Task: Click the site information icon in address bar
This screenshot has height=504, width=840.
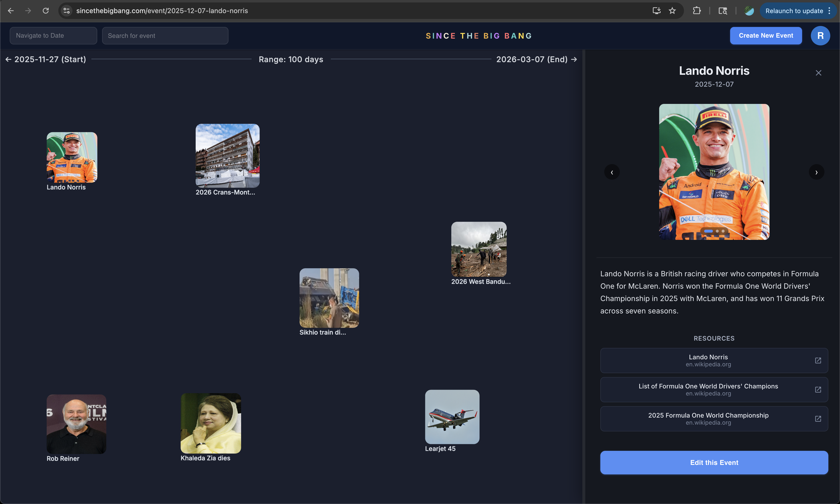Action: coord(67,11)
